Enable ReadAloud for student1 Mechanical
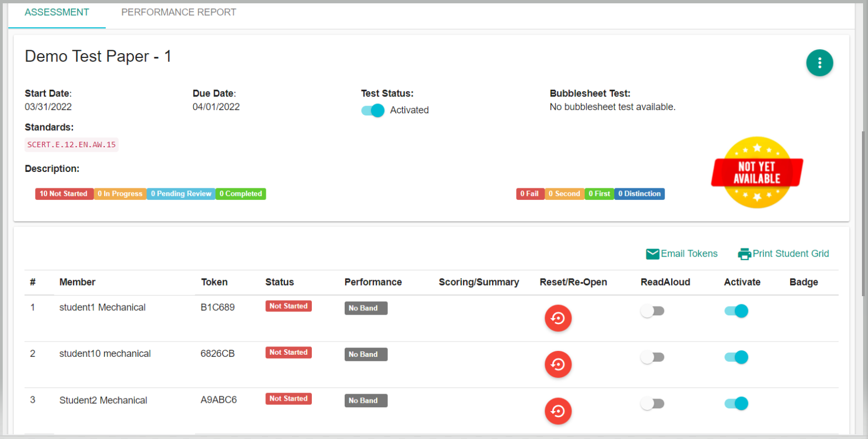This screenshot has width=868, height=439. coord(652,311)
